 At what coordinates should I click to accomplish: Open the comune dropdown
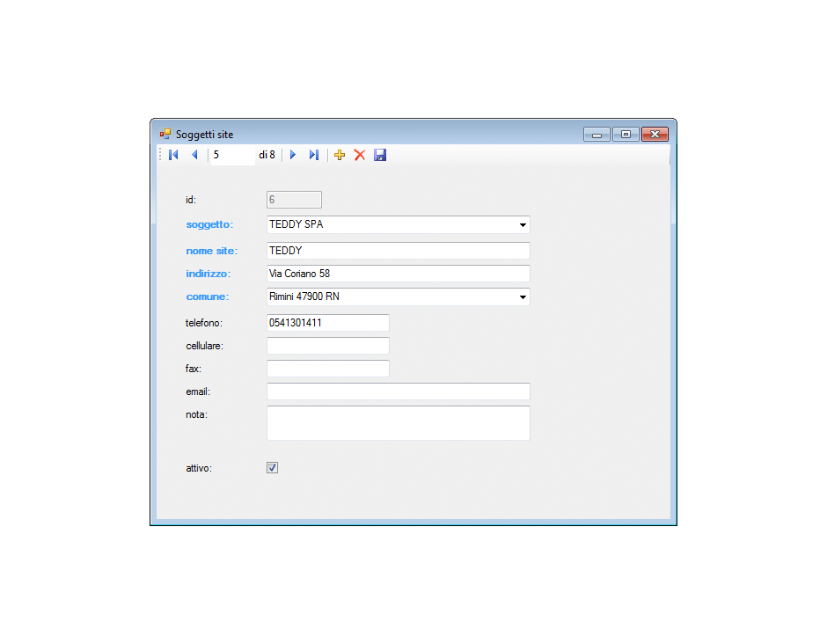point(523,297)
